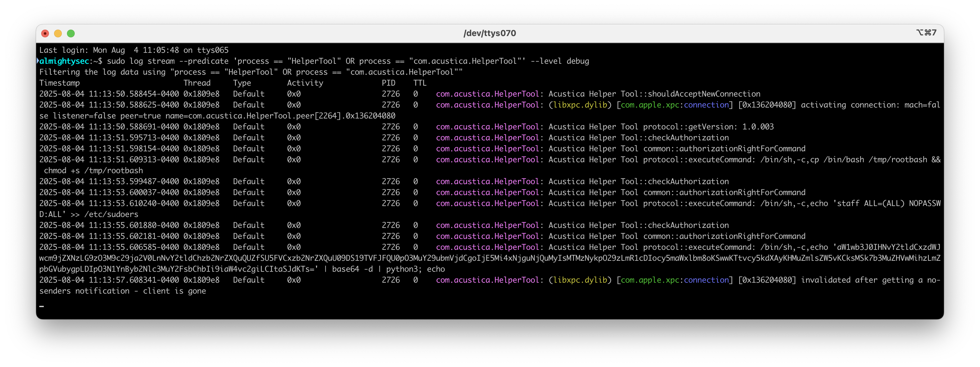Click the TTL column header
The width and height of the screenshot is (980, 367).
click(x=419, y=83)
